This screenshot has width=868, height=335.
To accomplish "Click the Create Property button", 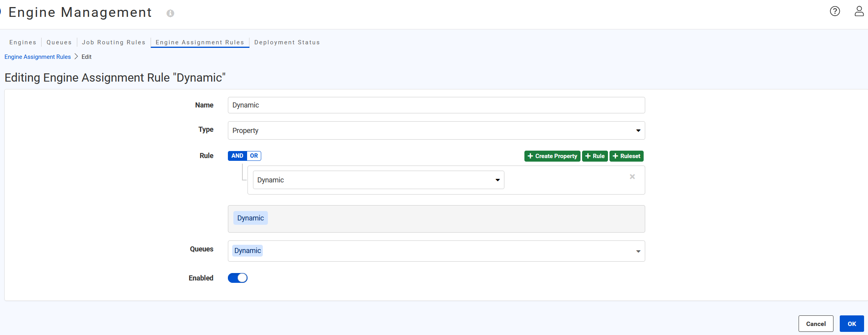I will (552, 156).
